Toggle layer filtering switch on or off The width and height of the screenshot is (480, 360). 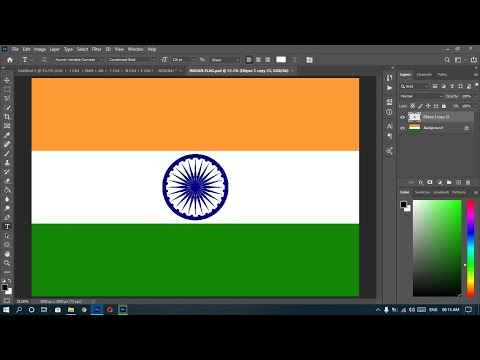coord(477,86)
